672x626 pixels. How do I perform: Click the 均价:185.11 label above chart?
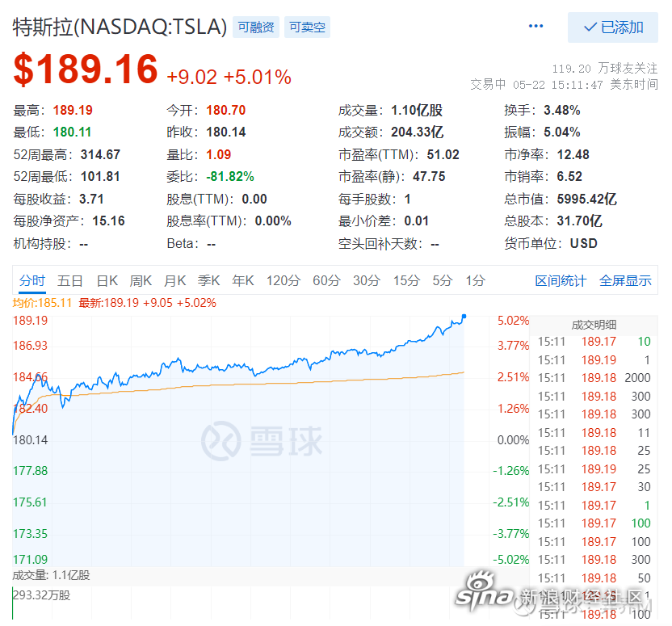(x=42, y=303)
